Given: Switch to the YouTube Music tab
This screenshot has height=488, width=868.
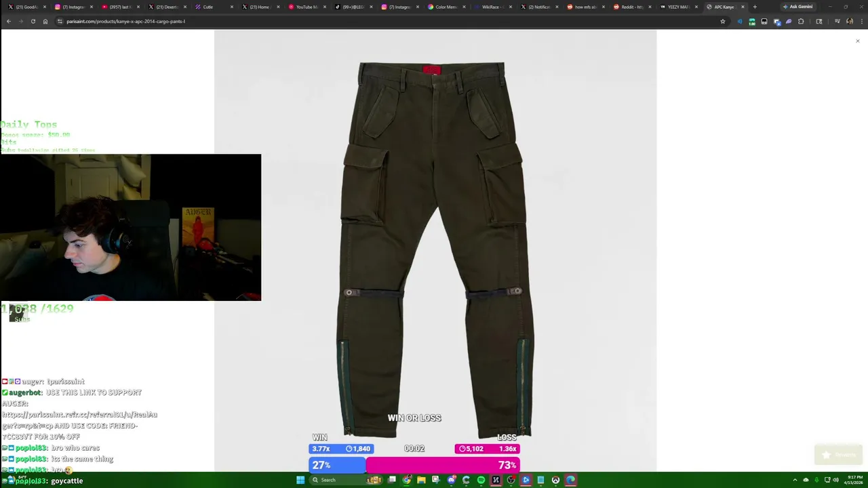Looking at the screenshot, I should (x=308, y=7).
